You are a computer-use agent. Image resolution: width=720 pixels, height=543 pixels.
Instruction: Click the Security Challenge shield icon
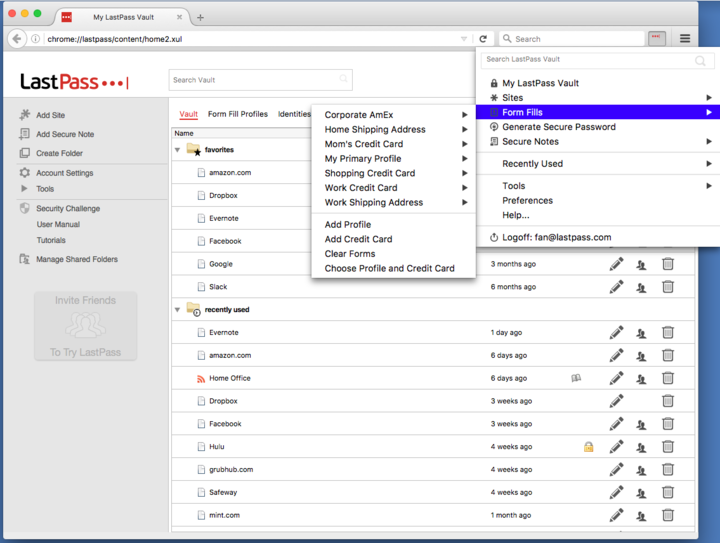pyautogui.click(x=25, y=208)
